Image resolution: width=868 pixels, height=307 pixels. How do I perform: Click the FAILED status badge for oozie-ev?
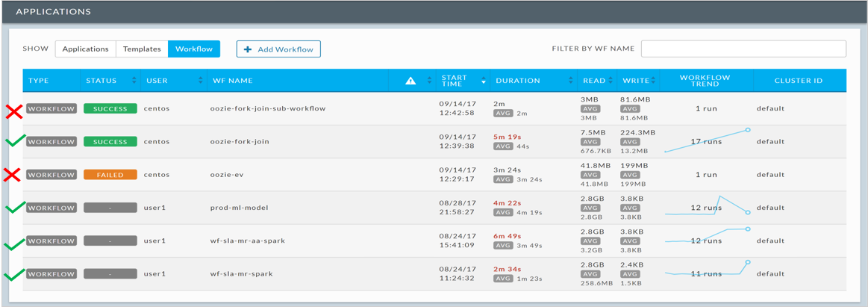coord(110,175)
